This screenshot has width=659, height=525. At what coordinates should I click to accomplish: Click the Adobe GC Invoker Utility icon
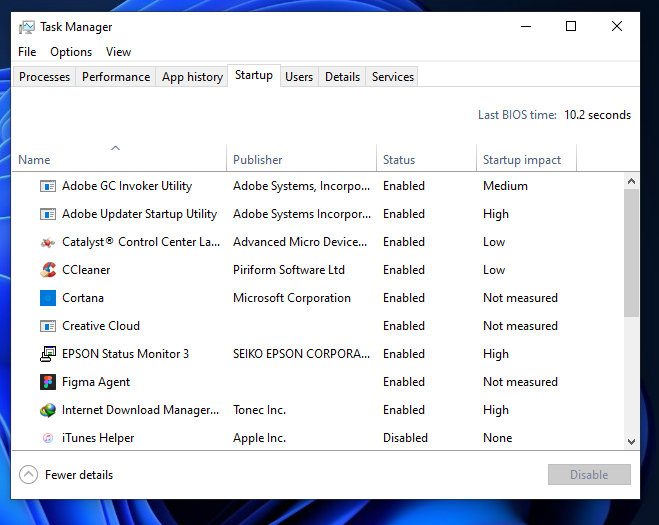pyautogui.click(x=48, y=186)
